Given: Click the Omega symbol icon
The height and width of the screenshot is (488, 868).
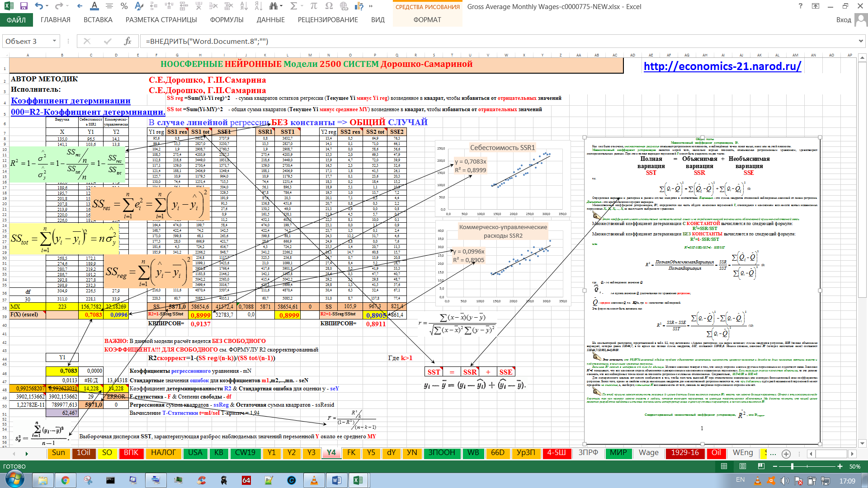Looking at the screenshot, I should pyautogui.click(x=329, y=6).
